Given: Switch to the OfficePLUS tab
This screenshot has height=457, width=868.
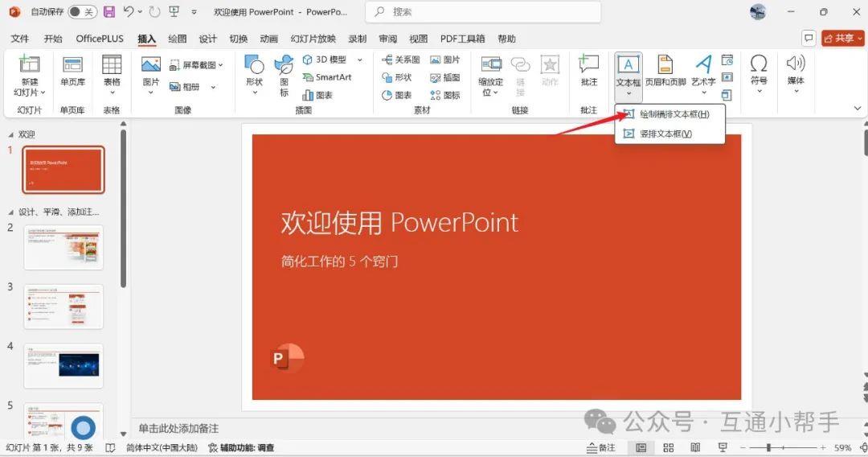Looking at the screenshot, I should tap(100, 39).
